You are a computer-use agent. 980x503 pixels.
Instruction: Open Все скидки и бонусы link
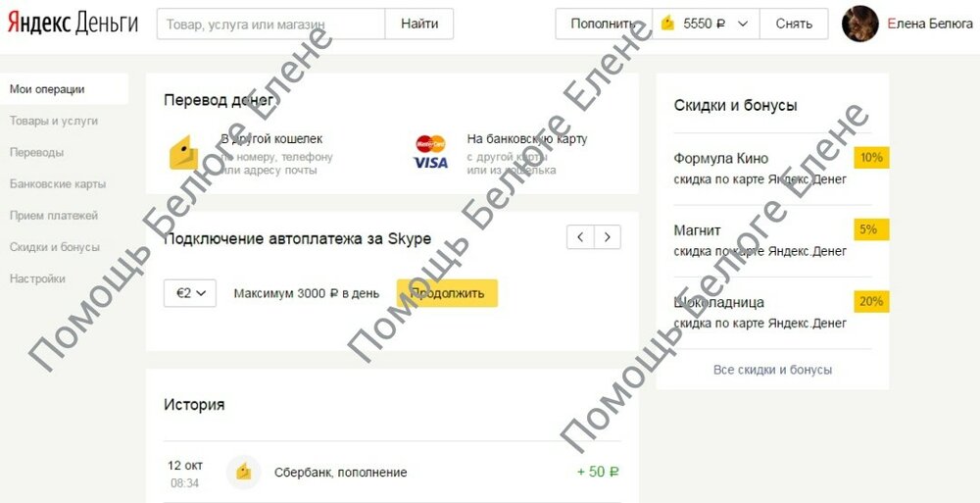point(772,370)
